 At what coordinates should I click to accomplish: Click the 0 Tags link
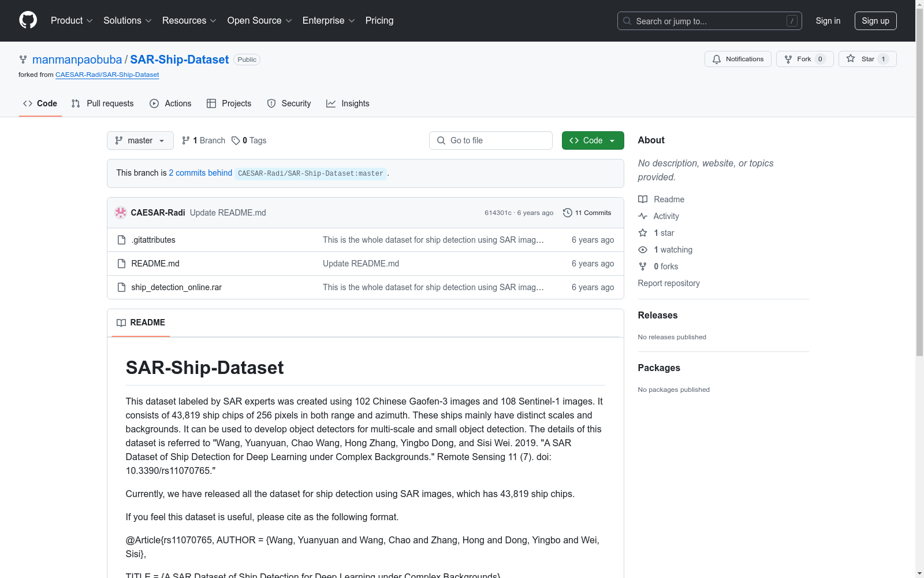pos(249,140)
